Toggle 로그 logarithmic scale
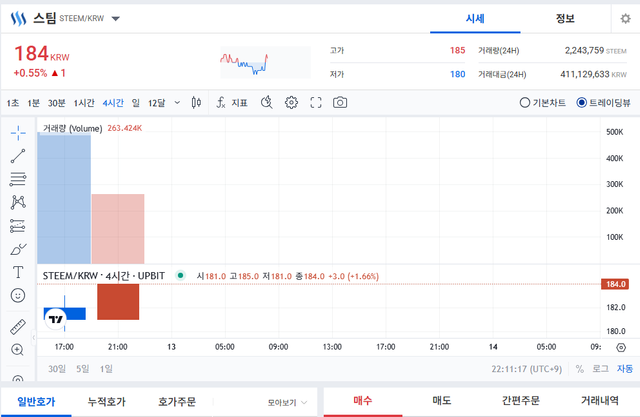Image resolution: width=640 pixels, height=417 pixels. click(600, 369)
